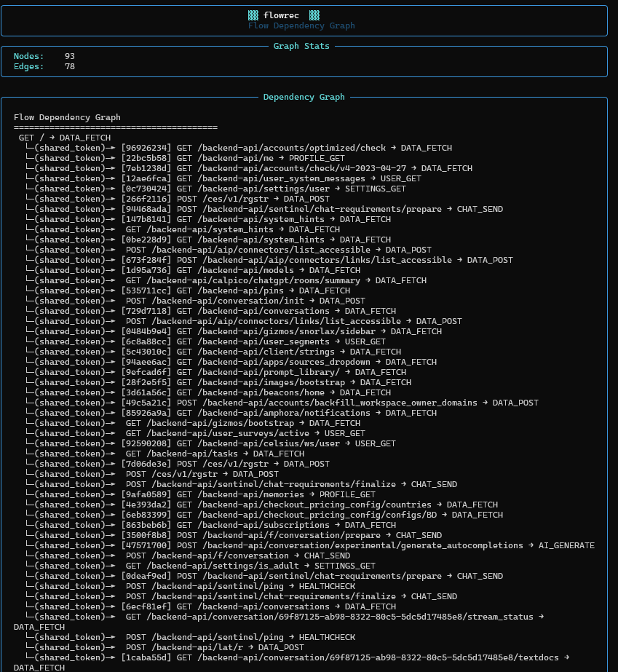Select the calpico/chatgpt/rooms/summary row
Image resolution: width=618 pixels, height=672 pixels.
226,281
